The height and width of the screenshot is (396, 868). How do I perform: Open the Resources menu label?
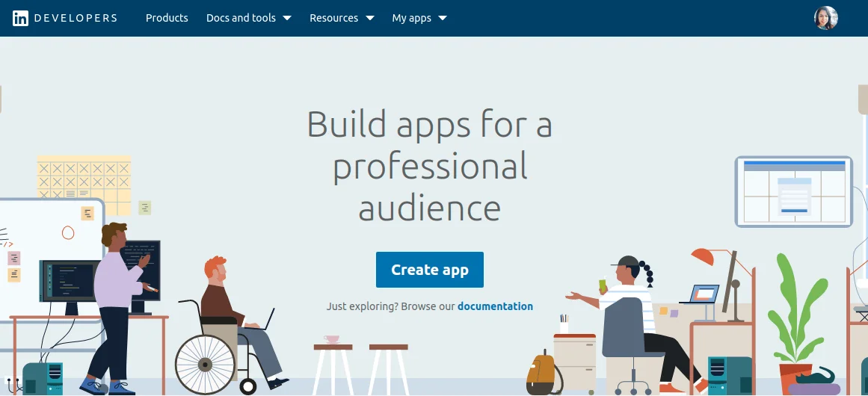tap(333, 18)
